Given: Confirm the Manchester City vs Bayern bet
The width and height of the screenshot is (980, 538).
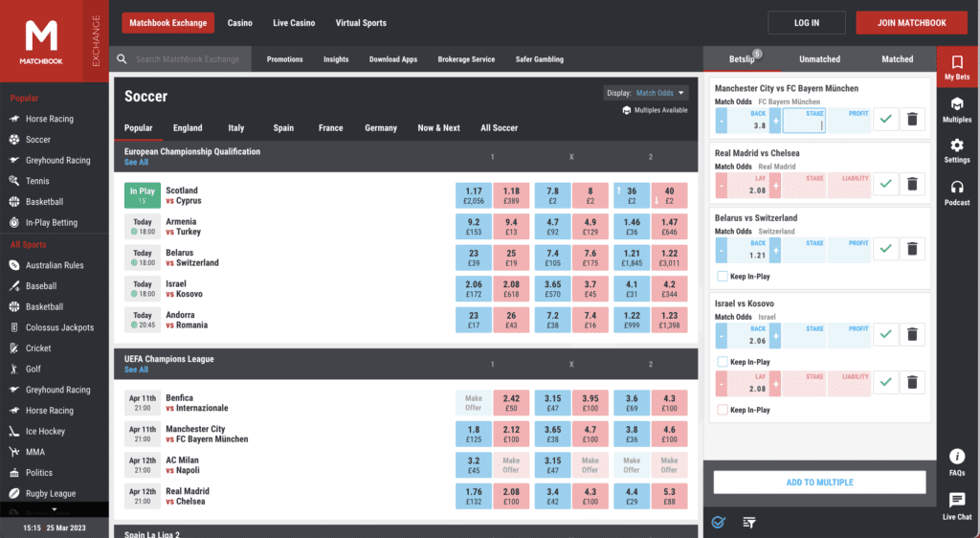Looking at the screenshot, I should pos(885,119).
